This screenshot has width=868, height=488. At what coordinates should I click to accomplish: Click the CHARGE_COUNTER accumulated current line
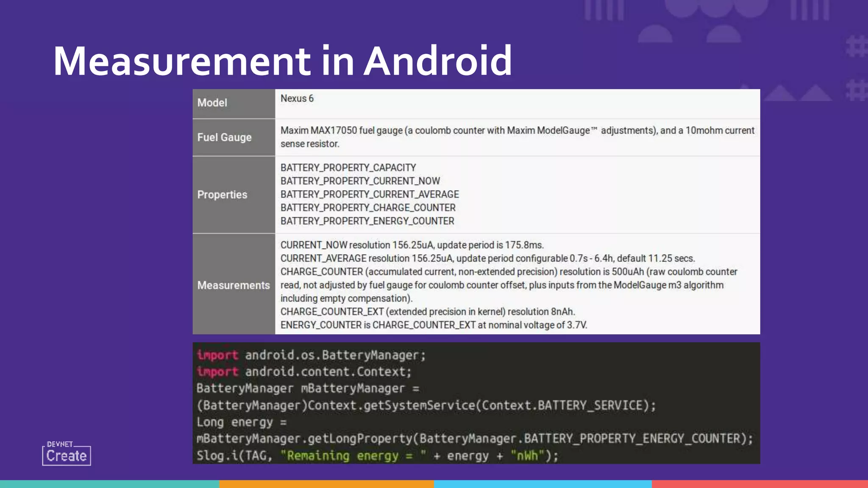(x=509, y=285)
